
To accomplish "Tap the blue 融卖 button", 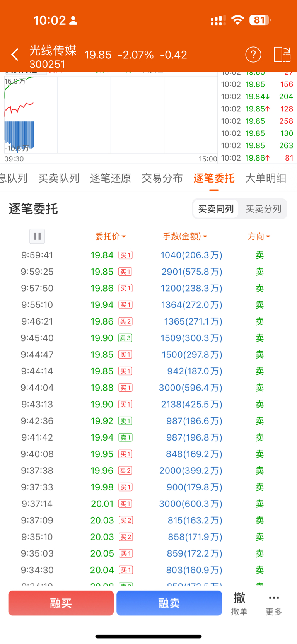I will [x=169, y=603].
